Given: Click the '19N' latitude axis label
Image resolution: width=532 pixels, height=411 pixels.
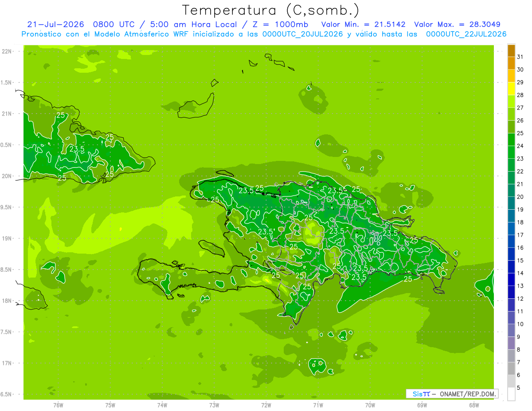Looking at the screenshot, I should [x=7, y=239].
